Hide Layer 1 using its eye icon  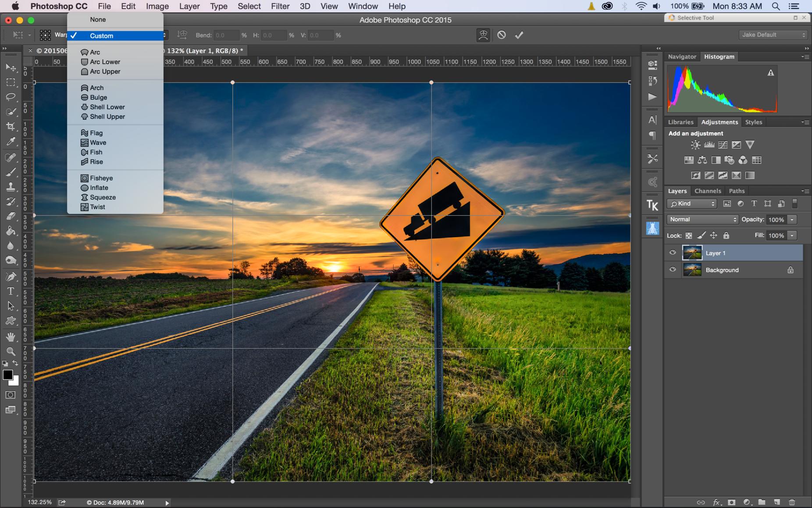673,253
